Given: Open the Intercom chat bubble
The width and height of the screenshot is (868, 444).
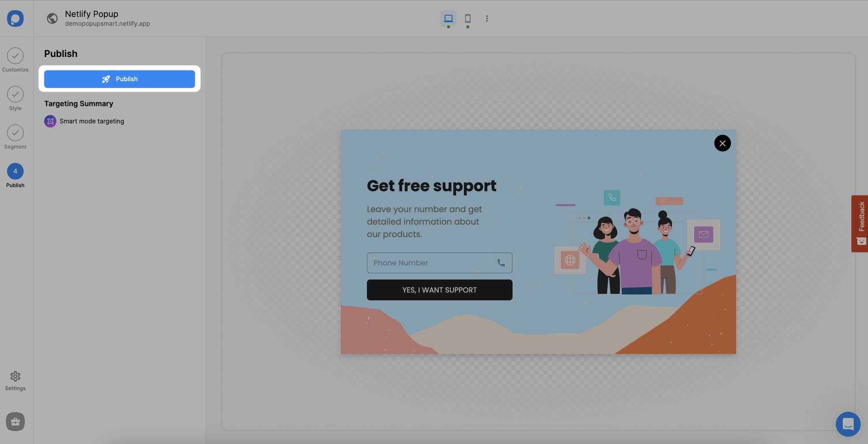Looking at the screenshot, I should click(848, 424).
